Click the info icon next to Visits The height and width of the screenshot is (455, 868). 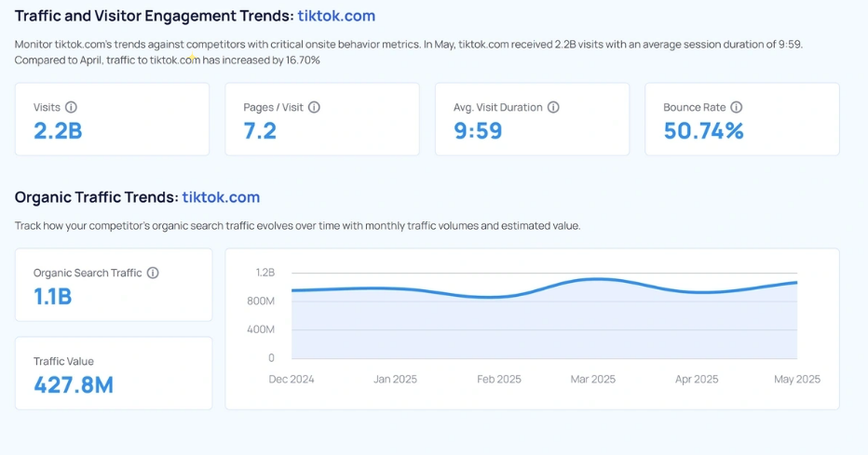[x=72, y=107]
